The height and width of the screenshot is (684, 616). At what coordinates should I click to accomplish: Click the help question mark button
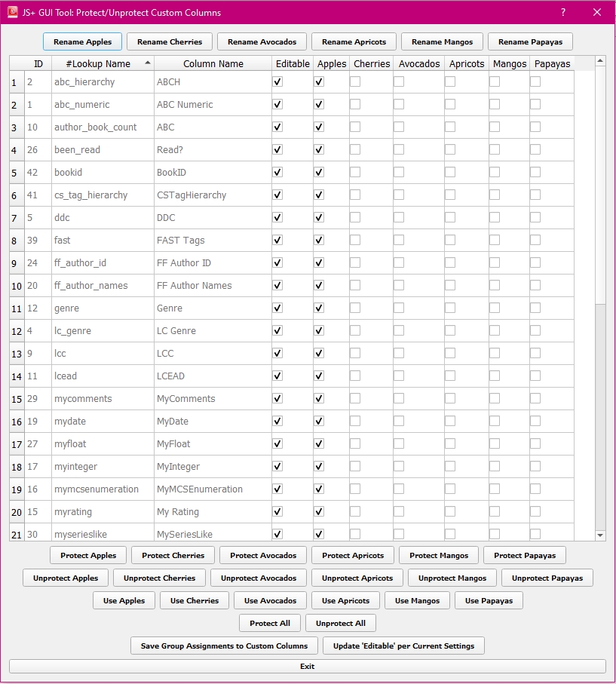click(x=563, y=12)
